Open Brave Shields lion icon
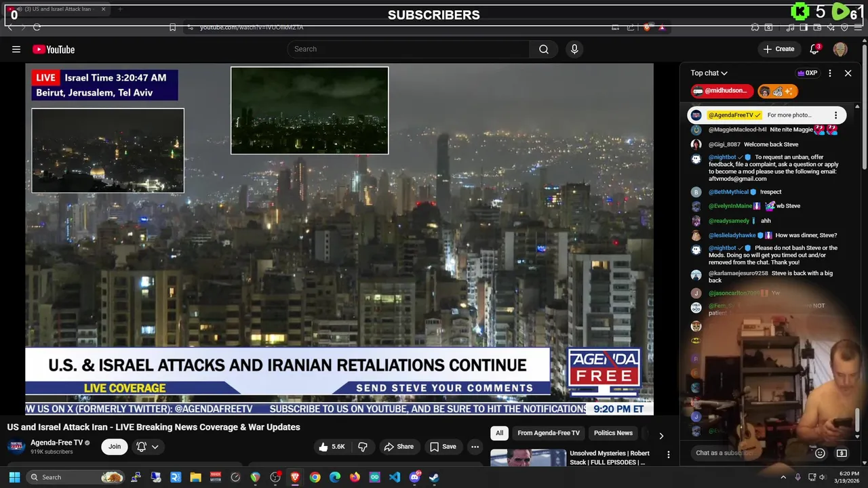The height and width of the screenshot is (488, 868). pyautogui.click(x=647, y=27)
